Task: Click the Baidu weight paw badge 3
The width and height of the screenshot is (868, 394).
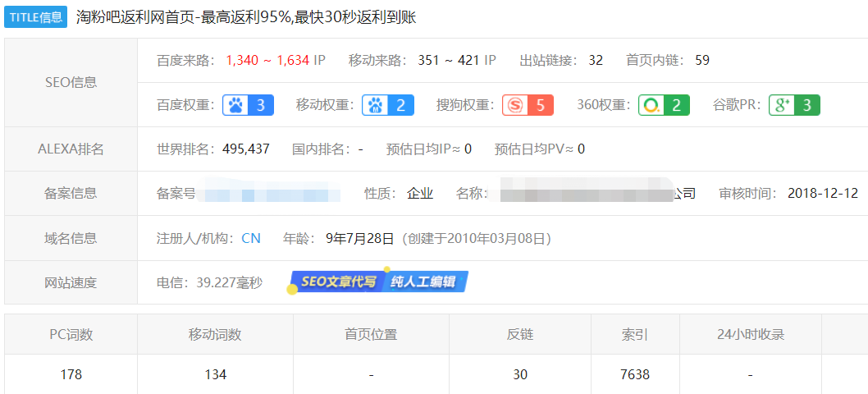Action: click(248, 105)
